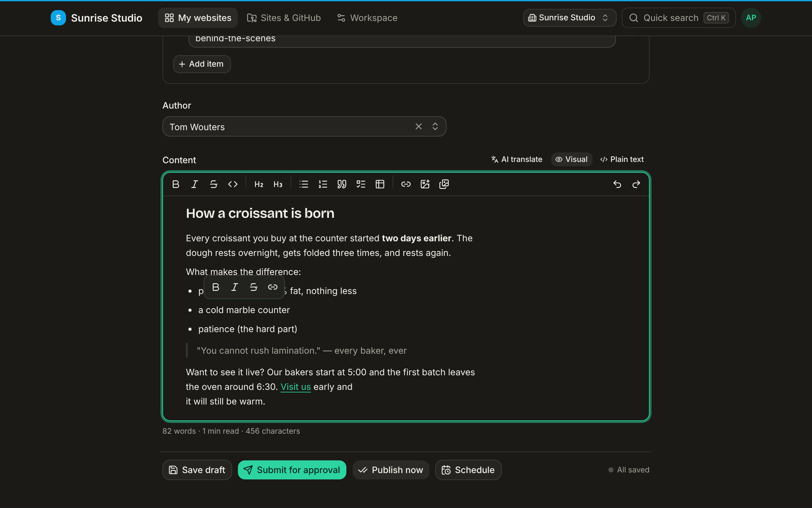This screenshot has width=812, height=508.
Task: Go to Sites & GitHub tab
Action: (x=284, y=18)
